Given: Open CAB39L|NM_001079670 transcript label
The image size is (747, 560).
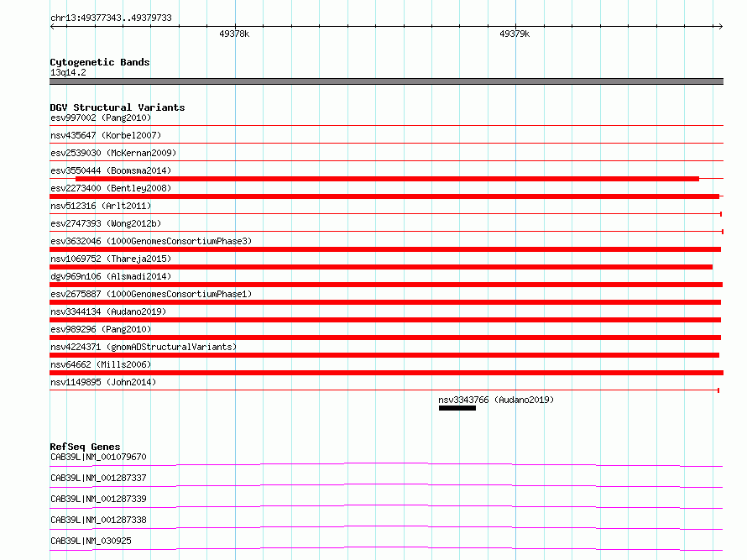Looking at the screenshot, I should [x=98, y=457].
